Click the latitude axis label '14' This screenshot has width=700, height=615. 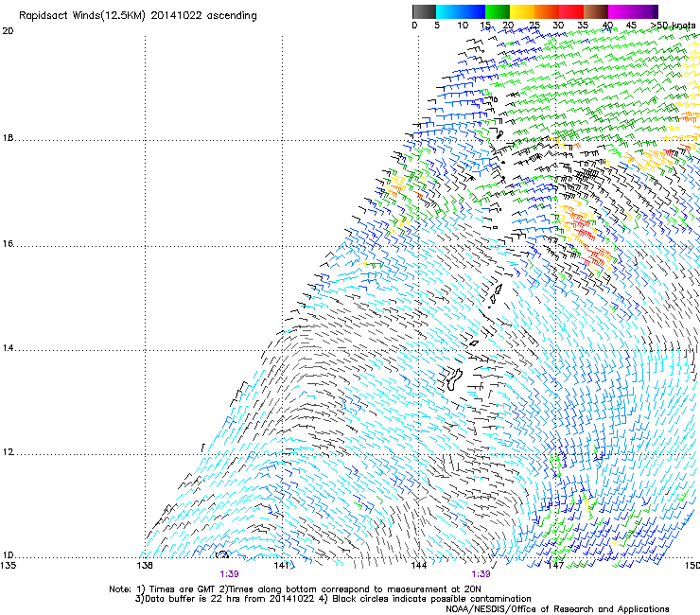pyautogui.click(x=8, y=348)
